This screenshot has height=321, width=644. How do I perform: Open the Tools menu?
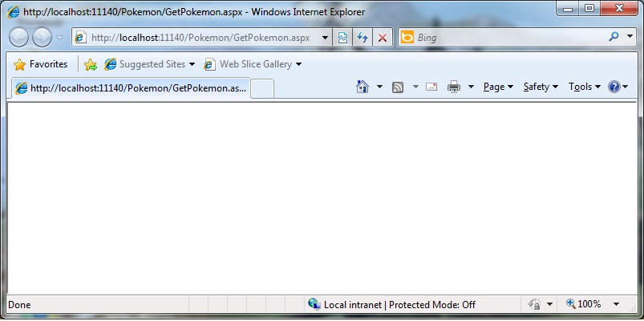(x=585, y=87)
